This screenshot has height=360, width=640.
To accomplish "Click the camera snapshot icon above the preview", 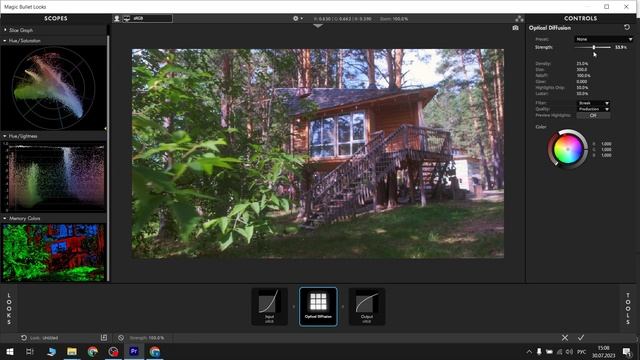I will click(x=516, y=28).
